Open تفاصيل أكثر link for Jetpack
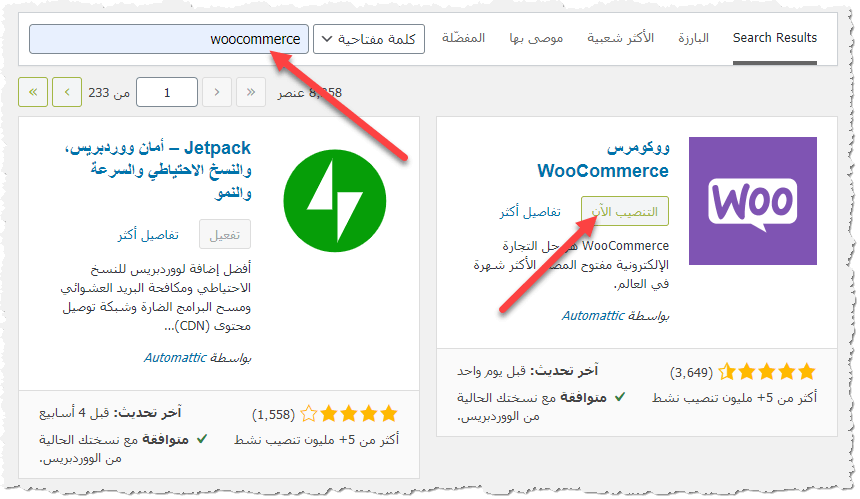The height and width of the screenshot is (499, 860). tap(148, 235)
